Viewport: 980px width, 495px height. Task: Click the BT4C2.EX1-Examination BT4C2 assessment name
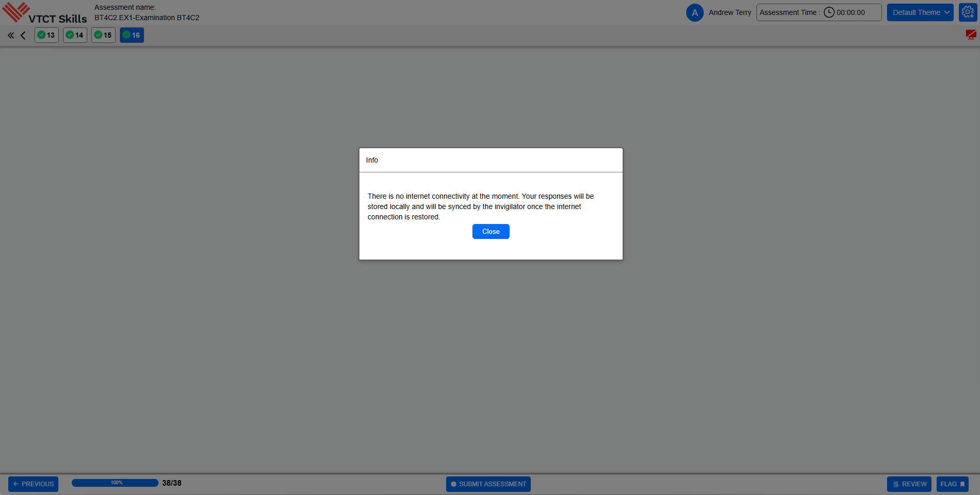[x=147, y=18]
